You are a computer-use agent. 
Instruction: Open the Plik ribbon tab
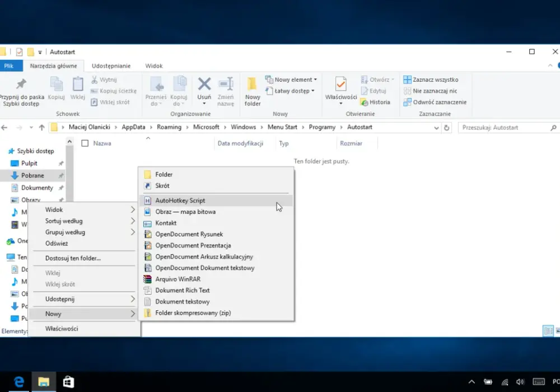click(x=10, y=66)
